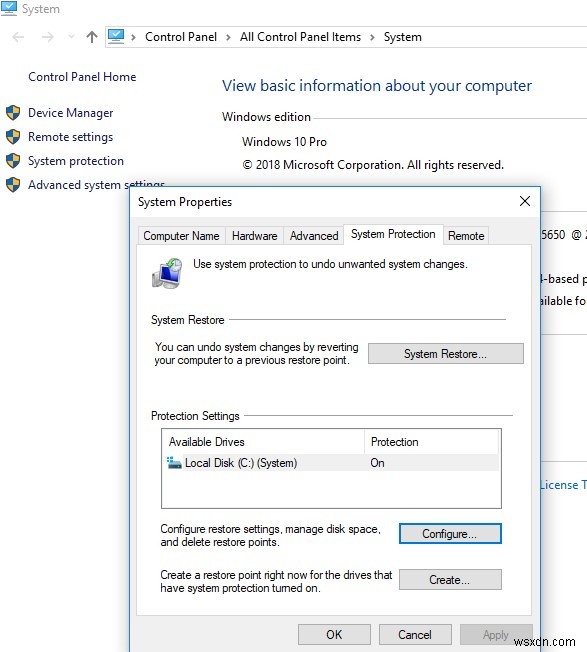Click the Forward arrow in System window
The width and height of the screenshot is (587, 652).
48,37
